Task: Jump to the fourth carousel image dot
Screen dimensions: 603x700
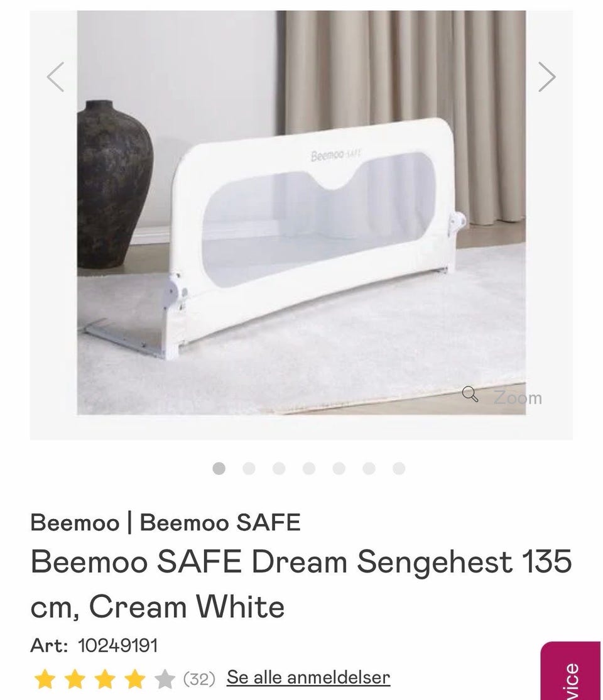Action: click(x=309, y=468)
